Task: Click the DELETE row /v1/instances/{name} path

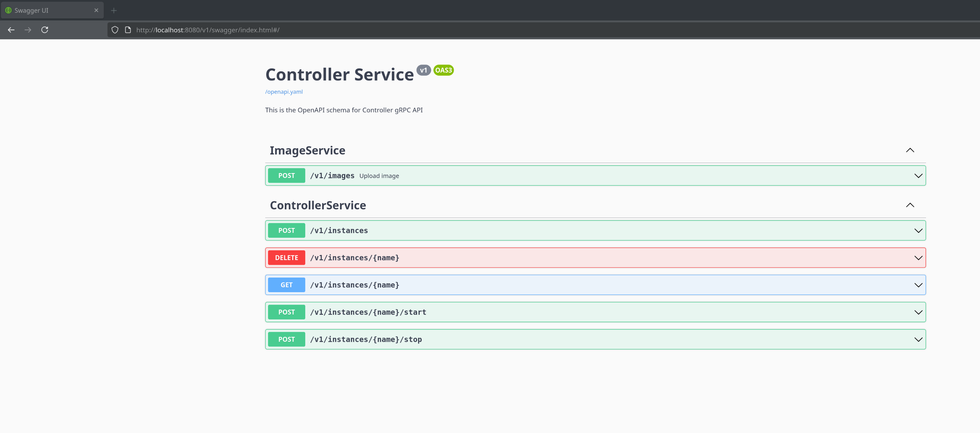Action: tap(355, 258)
